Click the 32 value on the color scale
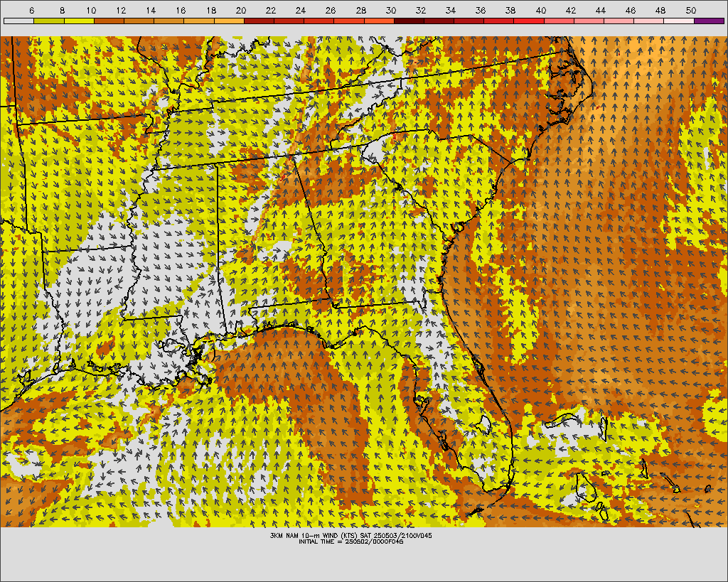The width and height of the screenshot is (728, 582). point(421,11)
